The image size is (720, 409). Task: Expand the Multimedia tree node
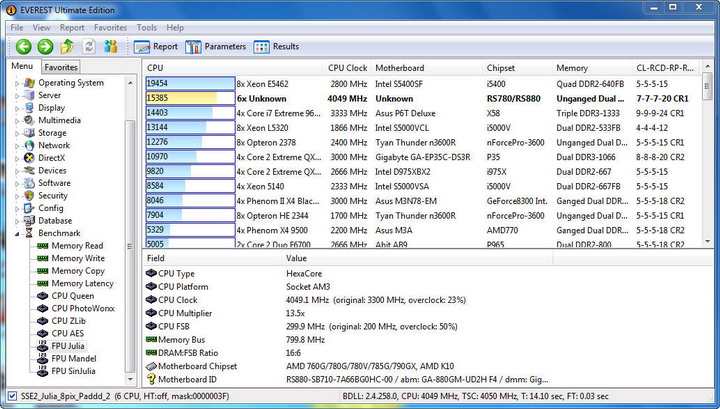tap(17, 121)
